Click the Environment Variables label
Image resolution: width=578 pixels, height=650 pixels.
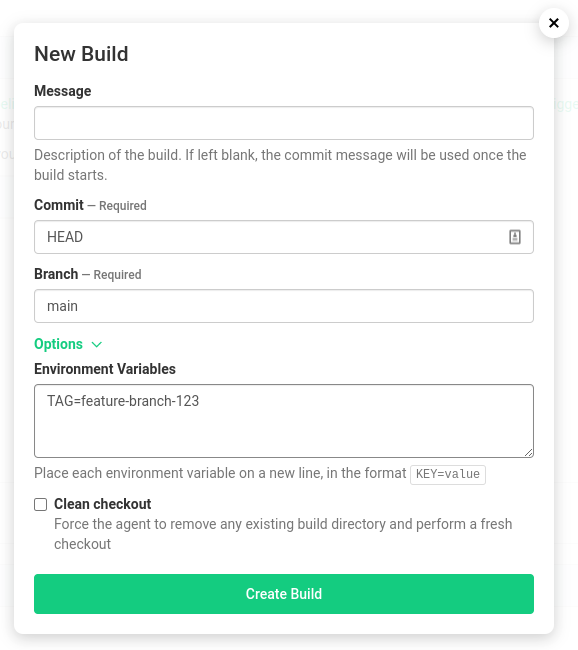click(105, 369)
